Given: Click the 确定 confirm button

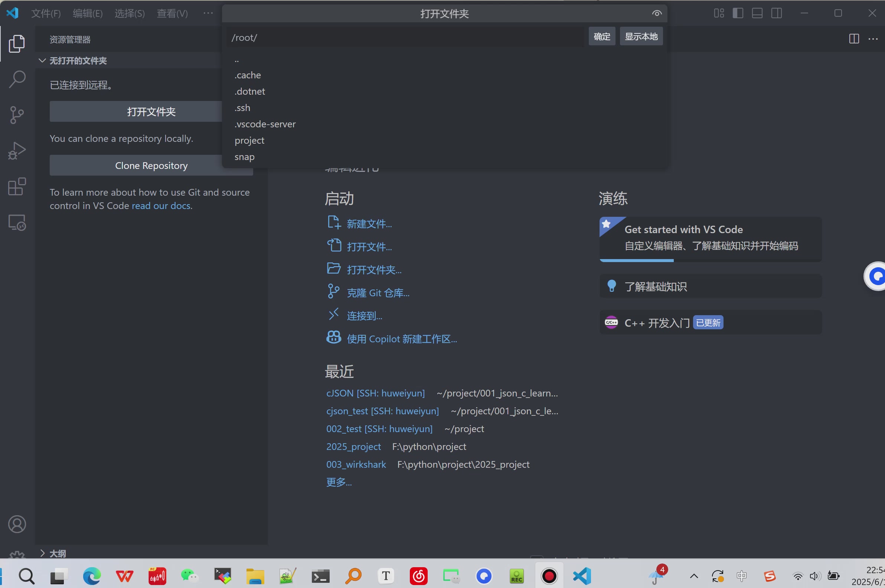Looking at the screenshot, I should (x=601, y=36).
